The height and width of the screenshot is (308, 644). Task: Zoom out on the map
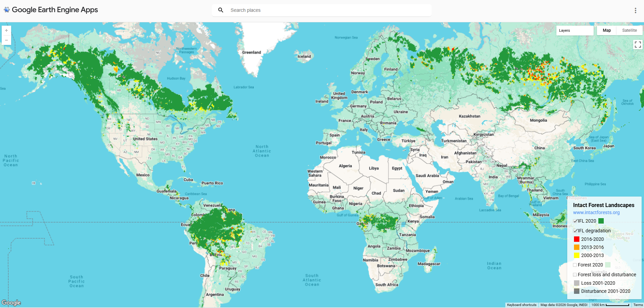point(6,40)
